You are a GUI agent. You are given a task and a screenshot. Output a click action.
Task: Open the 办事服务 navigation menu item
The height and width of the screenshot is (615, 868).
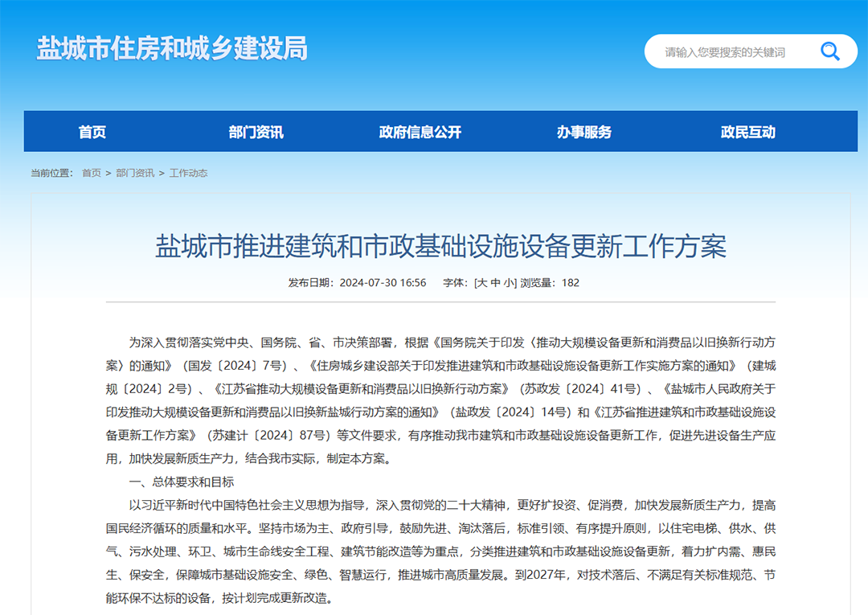[584, 132]
